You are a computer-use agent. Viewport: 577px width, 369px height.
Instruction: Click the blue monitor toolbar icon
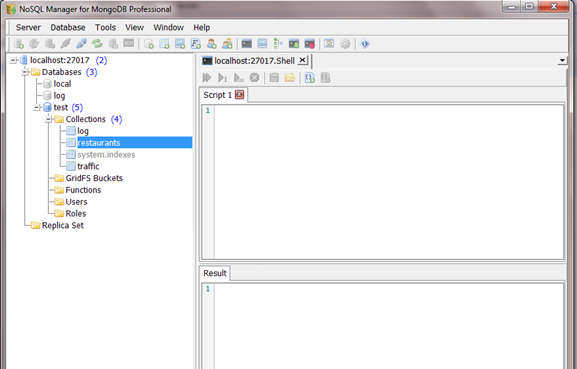click(x=262, y=44)
